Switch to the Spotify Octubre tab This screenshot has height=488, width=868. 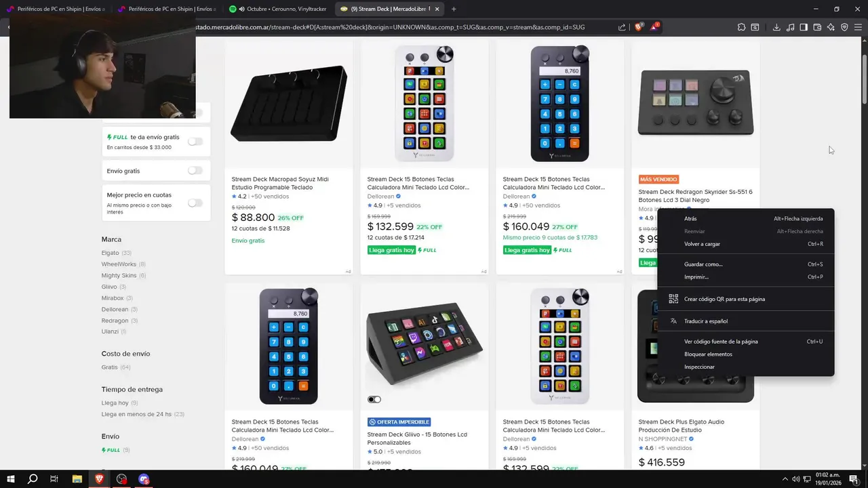(278, 9)
